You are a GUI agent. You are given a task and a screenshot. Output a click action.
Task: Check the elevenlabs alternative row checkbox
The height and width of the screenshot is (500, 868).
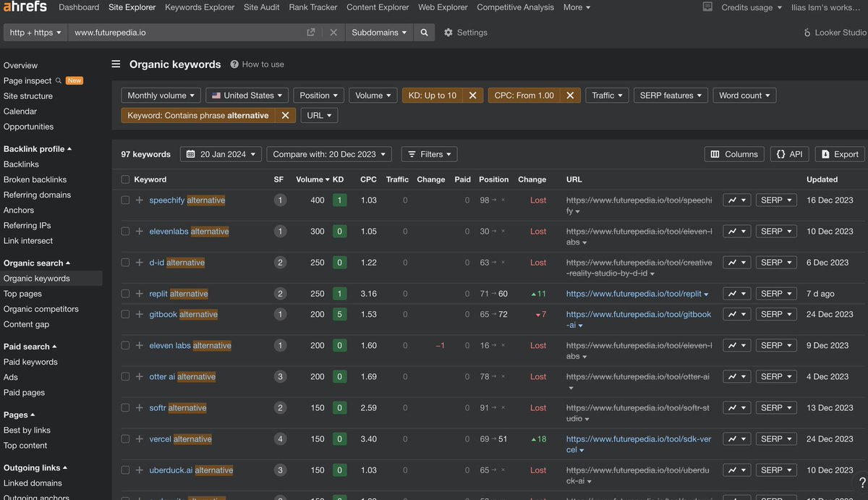click(125, 232)
